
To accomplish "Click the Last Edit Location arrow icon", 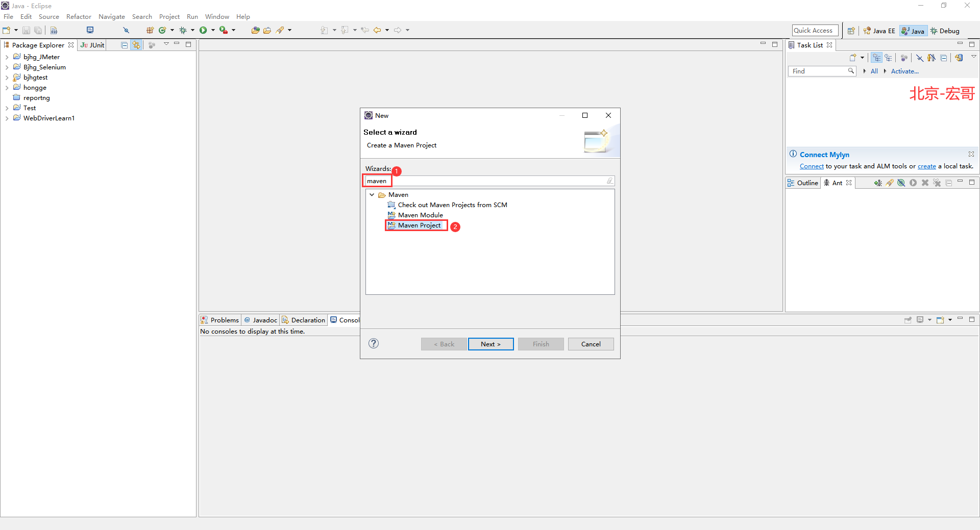I will tap(365, 30).
